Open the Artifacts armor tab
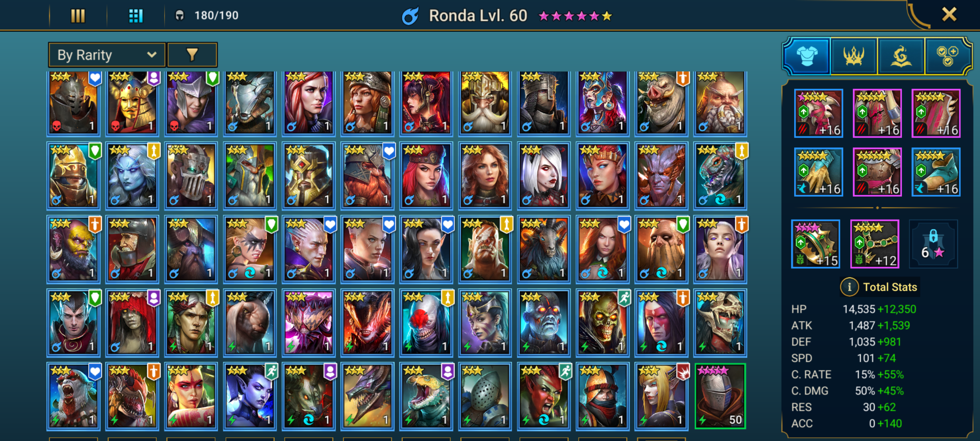Screen dimensions: 980x441 (807, 56)
